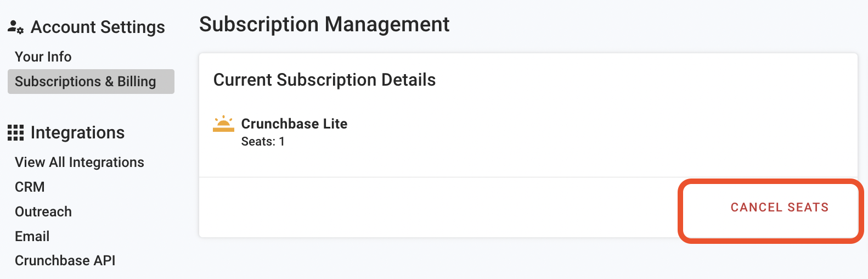
Task: Click the Crunchbase Lite plan name
Action: 294,124
